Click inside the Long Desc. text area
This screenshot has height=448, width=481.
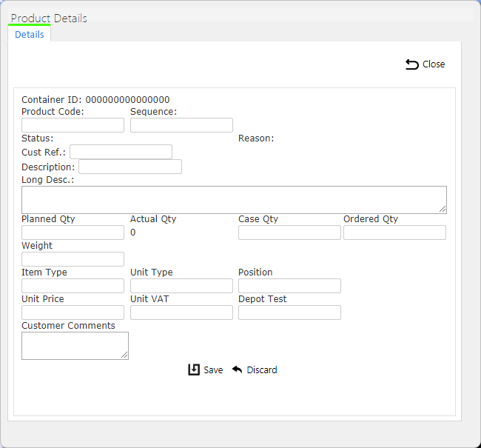234,200
